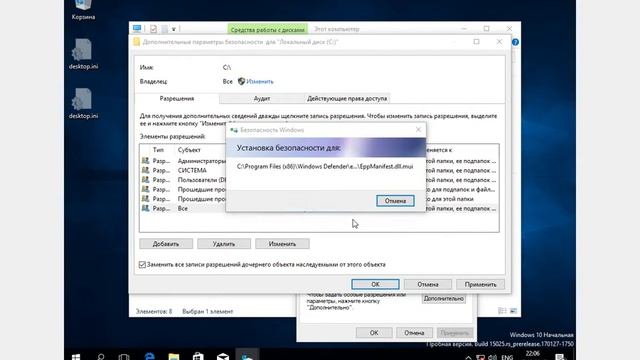The height and width of the screenshot is (360, 640).
Task: Click the shield icon next to Изменить
Action: click(x=241, y=81)
